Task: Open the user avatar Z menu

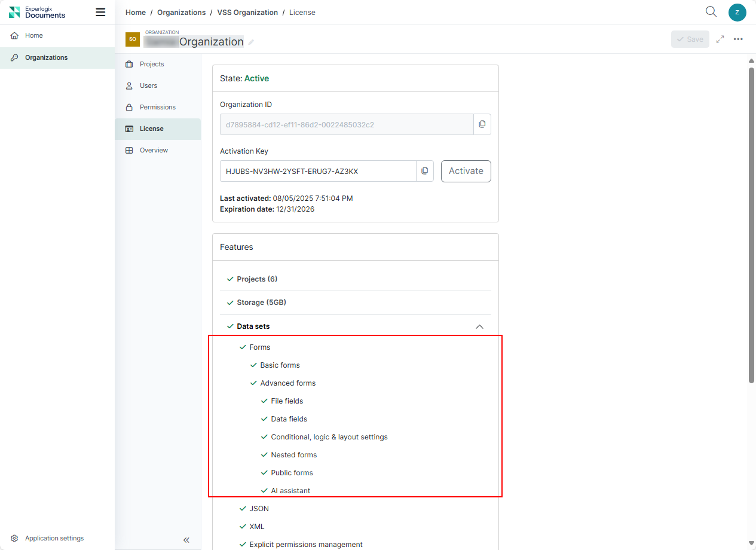Action: click(737, 12)
